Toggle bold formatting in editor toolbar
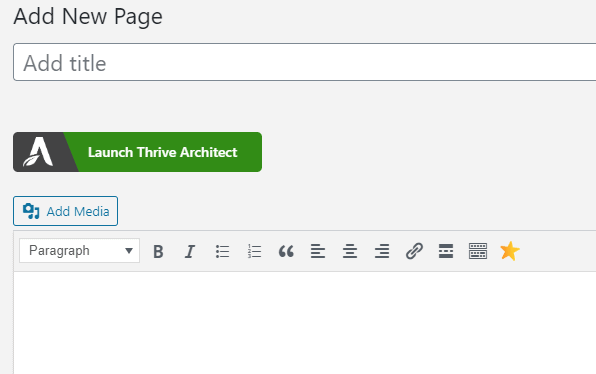 point(158,251)
